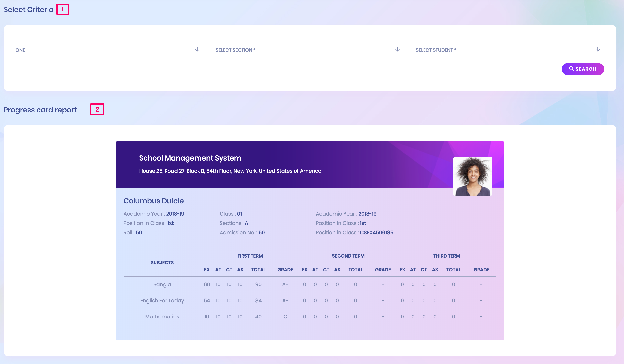Click the School Management System title
Screen dimensions: 624x364
pyautogui.click(x=190, y=158)
